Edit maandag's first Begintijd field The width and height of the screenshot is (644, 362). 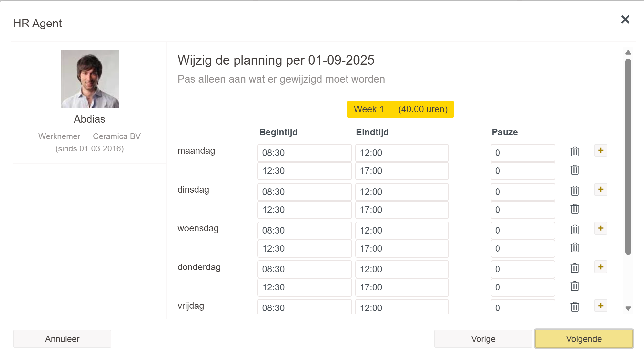point(304,153)
